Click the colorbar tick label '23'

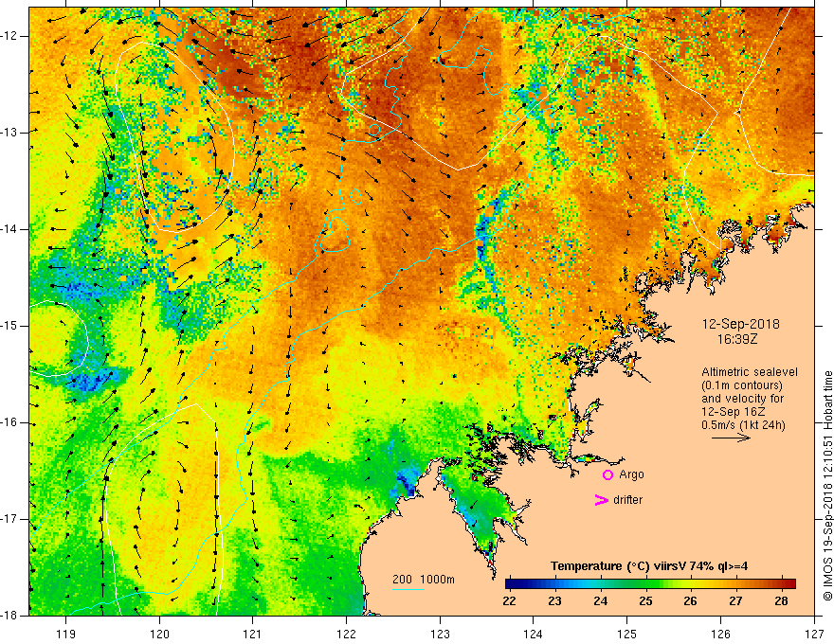(x=555, y=601)
